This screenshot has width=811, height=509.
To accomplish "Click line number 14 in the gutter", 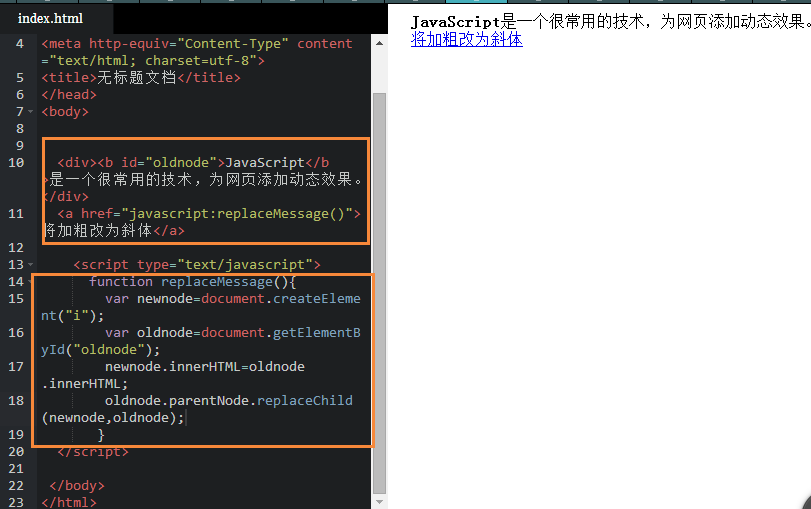I will coord(16,282).
